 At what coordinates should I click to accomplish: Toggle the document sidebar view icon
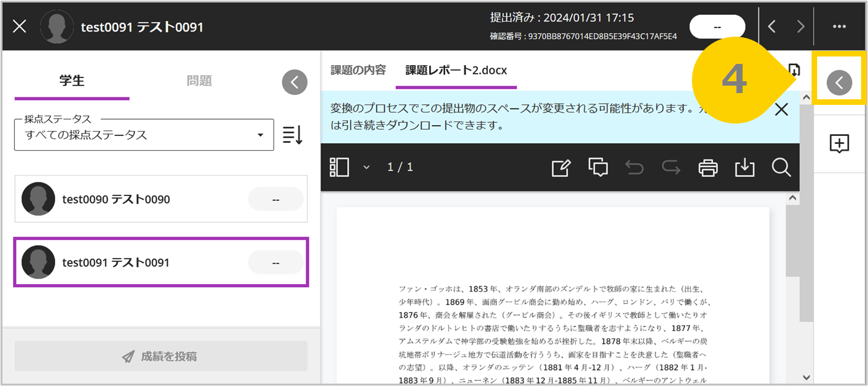point(340,167)
